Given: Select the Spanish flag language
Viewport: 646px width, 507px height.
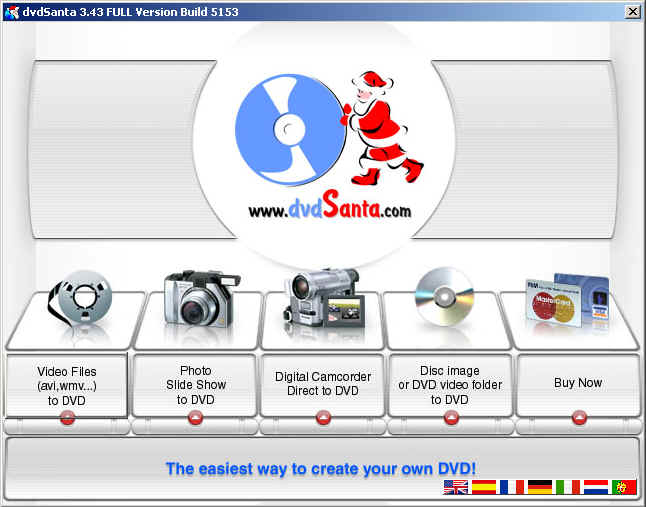Looking at the screenshot, I should 484,487.
